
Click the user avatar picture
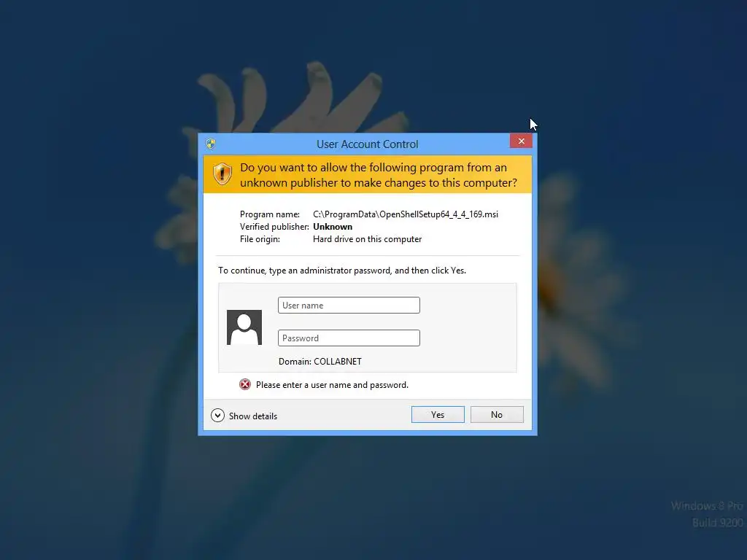coord(244,327)
